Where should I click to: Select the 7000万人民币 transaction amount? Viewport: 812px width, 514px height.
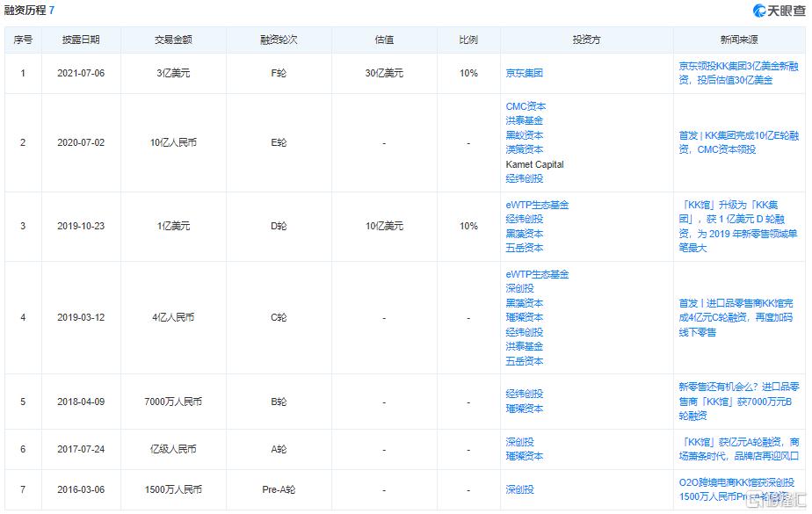pyautogui.click(x=173, y=402)
